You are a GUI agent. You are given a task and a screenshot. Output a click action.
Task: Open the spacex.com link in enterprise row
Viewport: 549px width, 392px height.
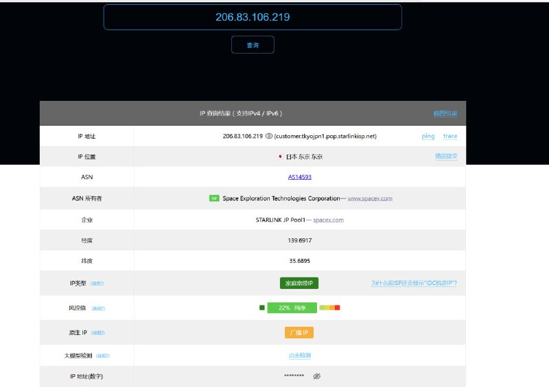coord(328,220)
